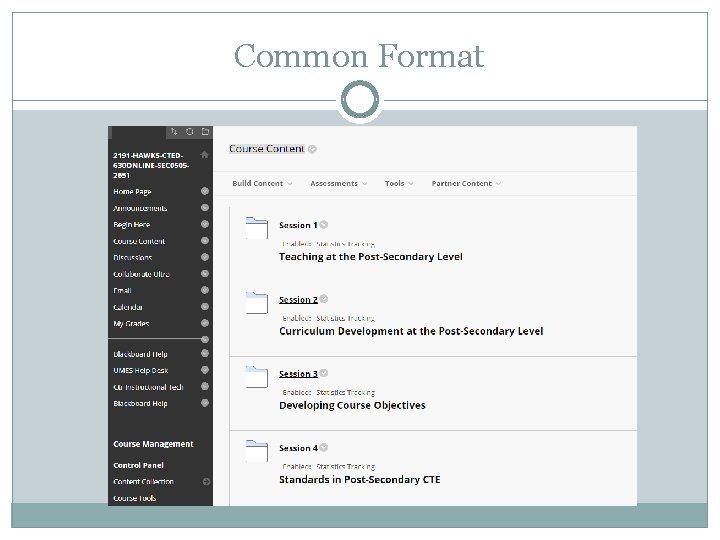720x540 pixels.
Task: Open Calendar in course menu
Action: 128,307
